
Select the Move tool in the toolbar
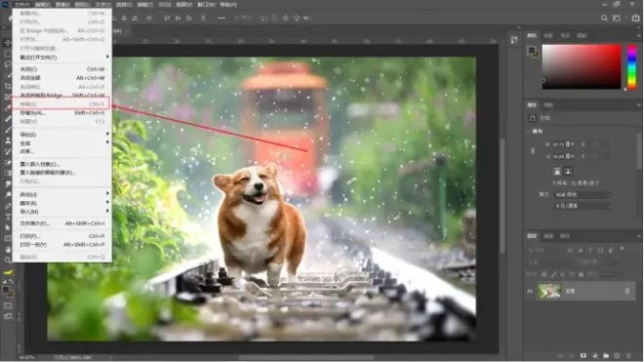[x=8, y=43]
